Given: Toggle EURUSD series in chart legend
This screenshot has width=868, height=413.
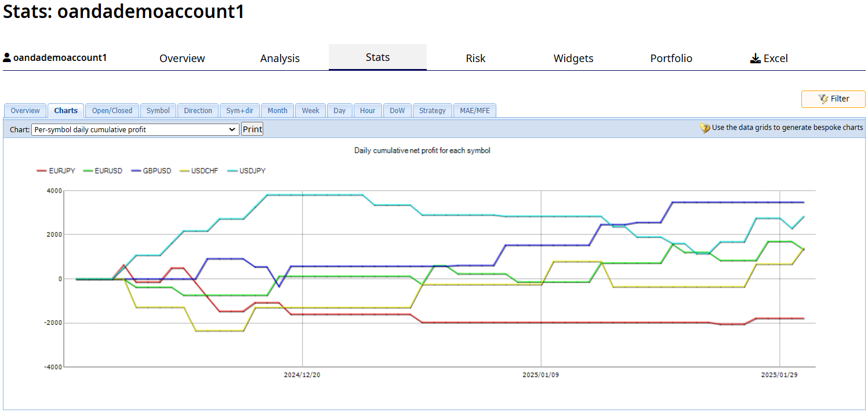Looking at the screenshot, I should coord(103,171).
